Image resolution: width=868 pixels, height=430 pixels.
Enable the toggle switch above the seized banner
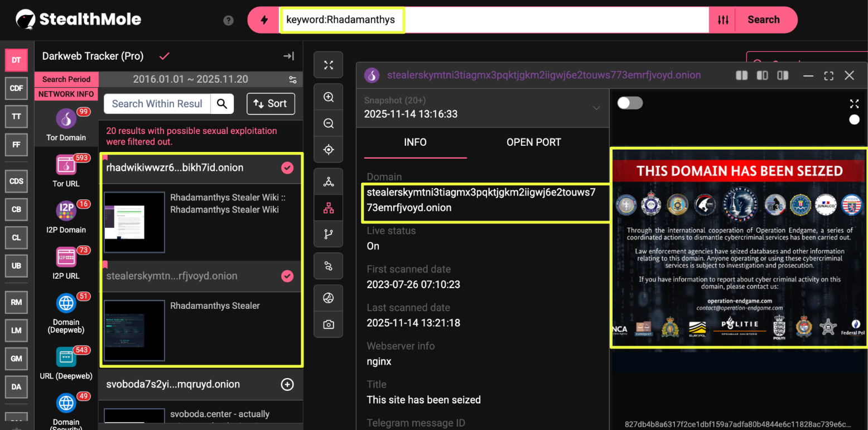tap(631, 104)
